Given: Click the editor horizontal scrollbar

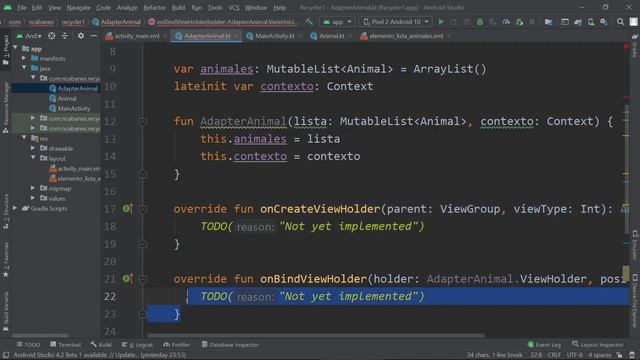Looking at the screenshot, I should coord(316,336).
